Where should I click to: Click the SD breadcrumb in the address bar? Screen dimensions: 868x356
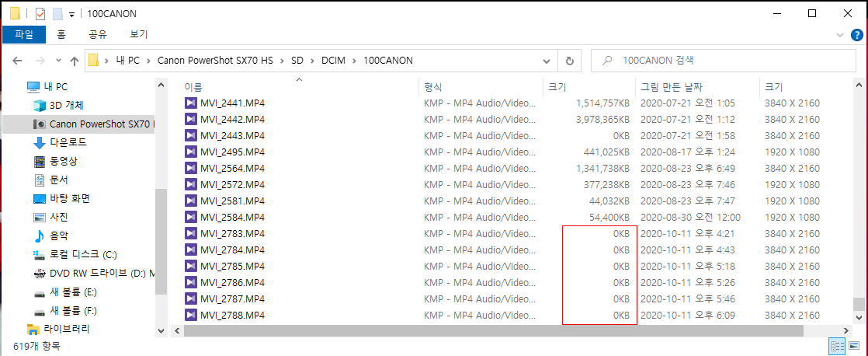coord(297,61)
